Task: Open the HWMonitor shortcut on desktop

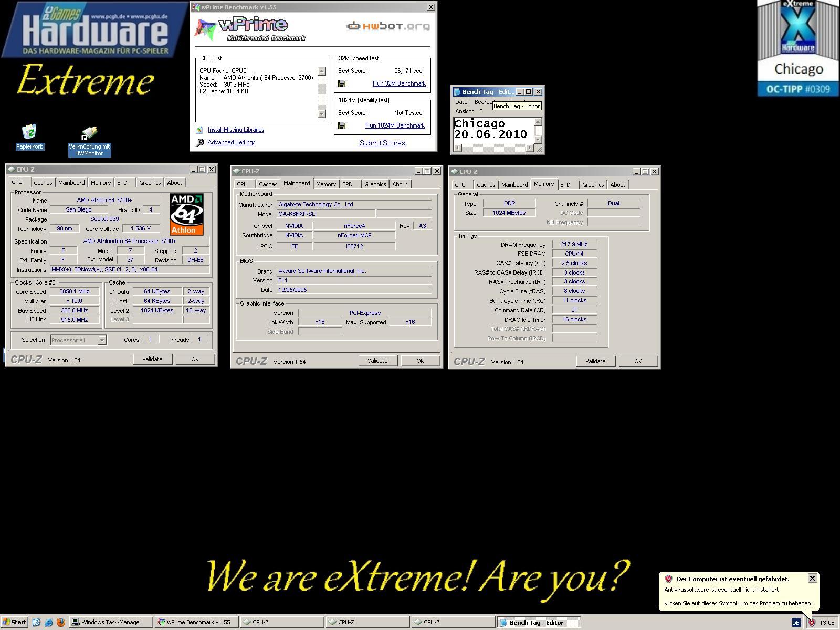Action: click(x=89, y=133)
